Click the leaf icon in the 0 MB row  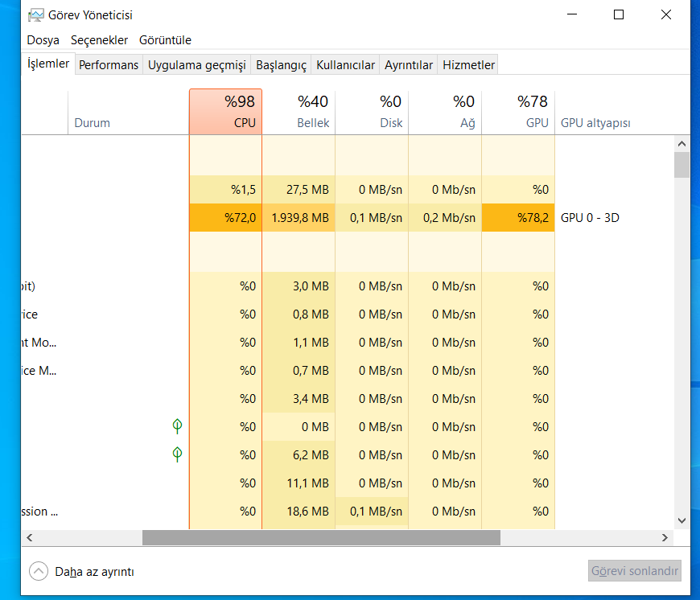177,426
